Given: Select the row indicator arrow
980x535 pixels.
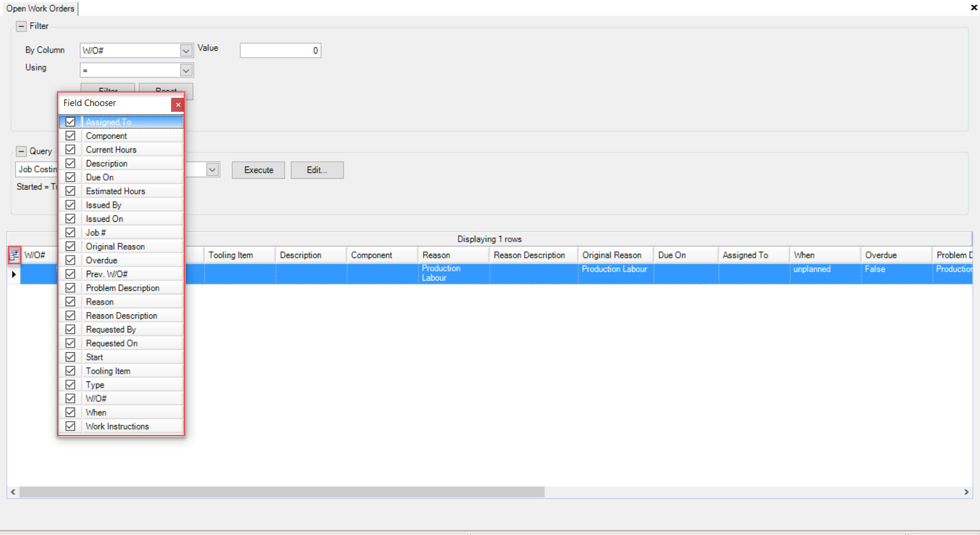Looking at the screenshot, I should (x=13, y=274).
